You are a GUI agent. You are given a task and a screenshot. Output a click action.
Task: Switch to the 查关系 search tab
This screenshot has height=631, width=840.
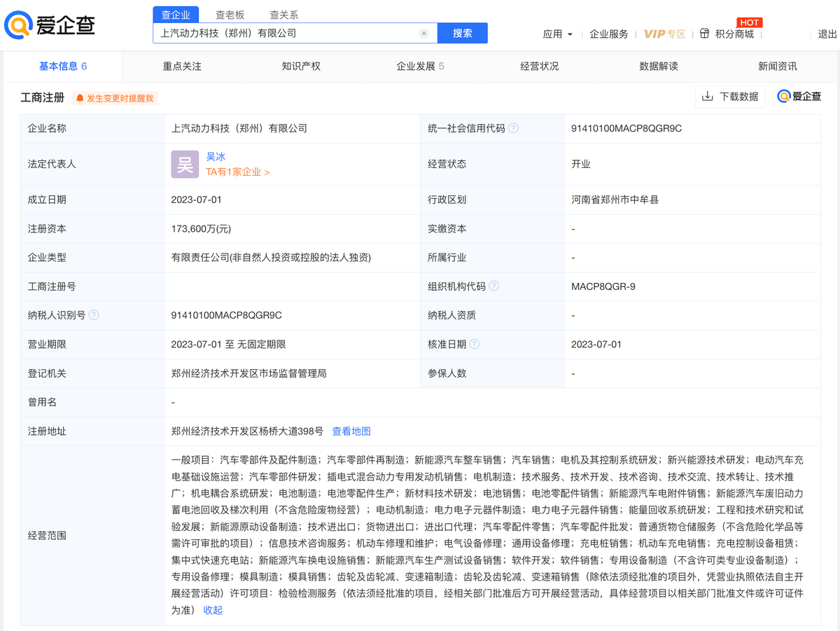[x=283, y=14]
